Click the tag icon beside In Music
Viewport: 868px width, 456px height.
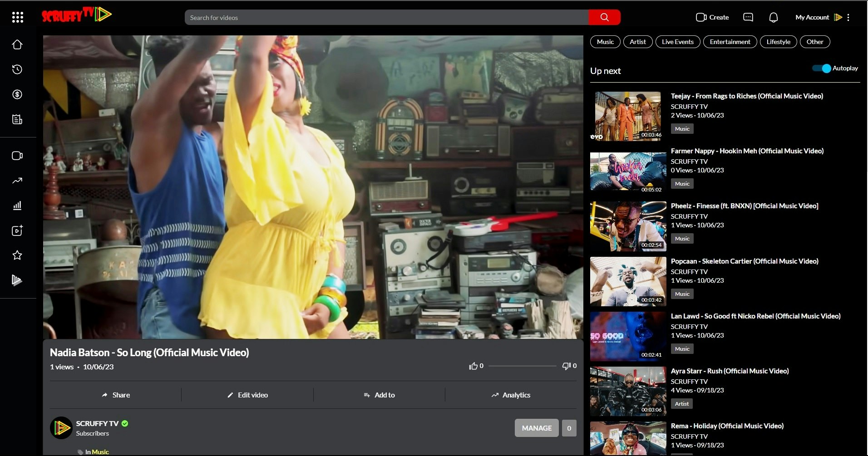point(80,452)
